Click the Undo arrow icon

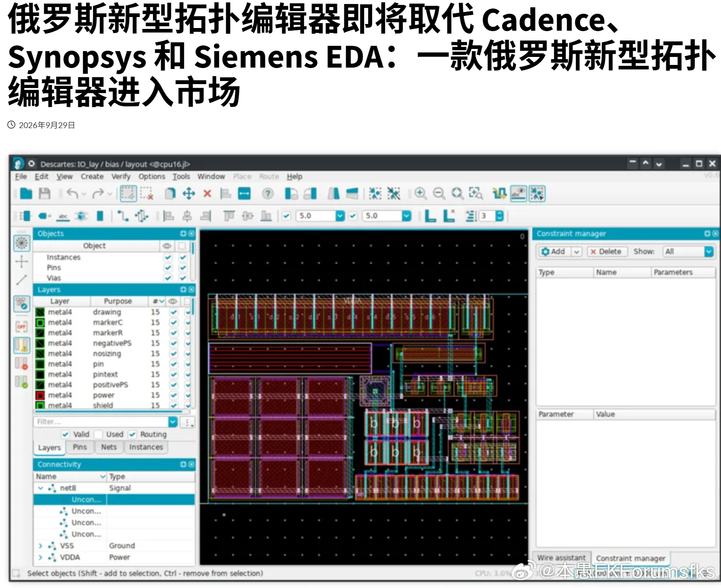(x=73, y=193)
